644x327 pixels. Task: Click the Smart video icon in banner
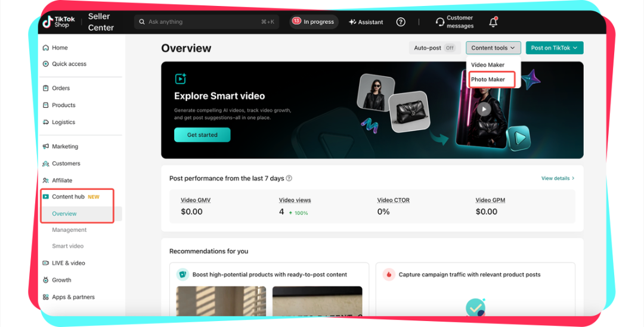click(180, 79)
